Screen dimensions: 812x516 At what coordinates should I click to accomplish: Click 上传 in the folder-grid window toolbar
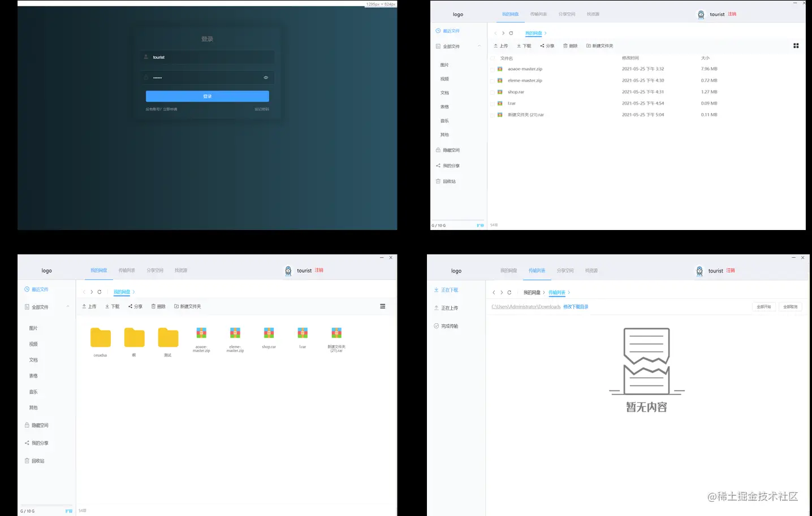(x=89, y=306)
